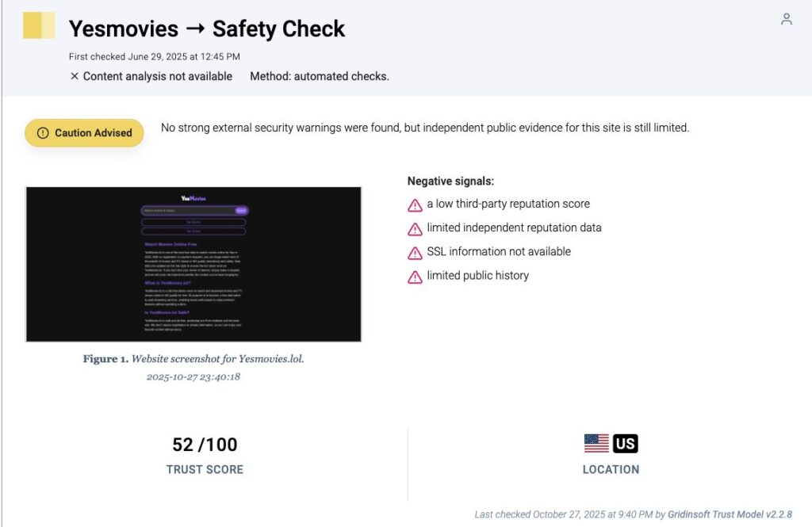The height and width of the screenshot is (527, 812).
Task: Click the 2025-10-27 23:40:18 timestamp
Action: (x=193, y=377)
